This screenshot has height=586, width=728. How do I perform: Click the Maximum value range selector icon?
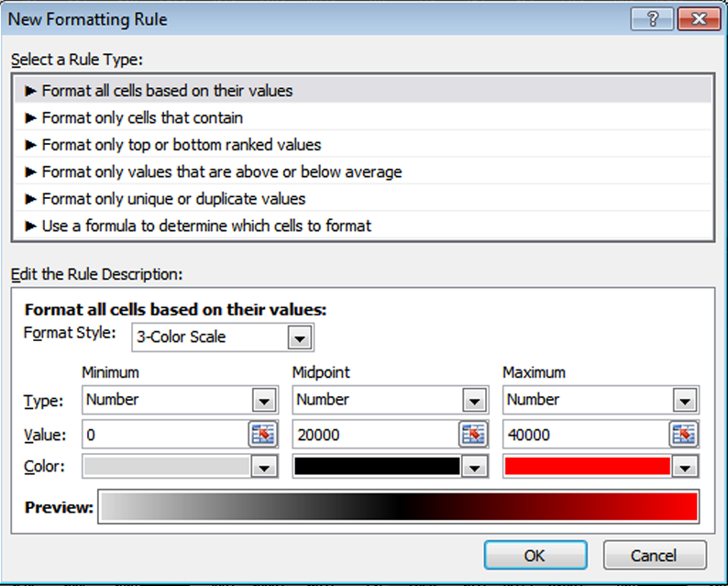coord(683,434)
